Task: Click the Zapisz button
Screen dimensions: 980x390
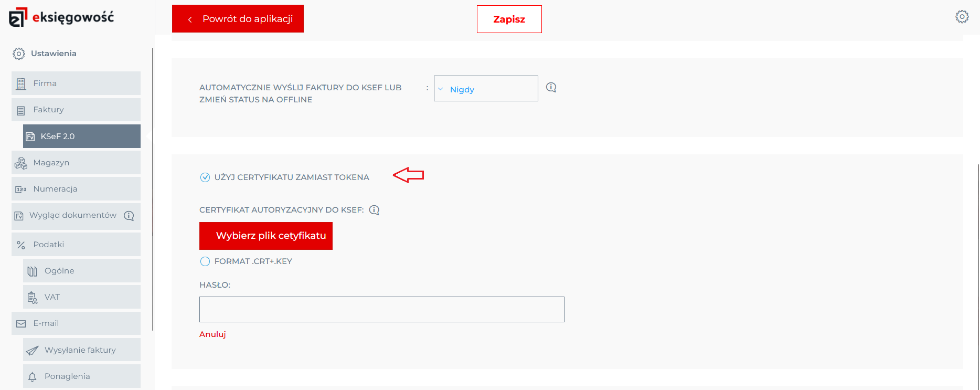Action: click(x=509, y=19)
